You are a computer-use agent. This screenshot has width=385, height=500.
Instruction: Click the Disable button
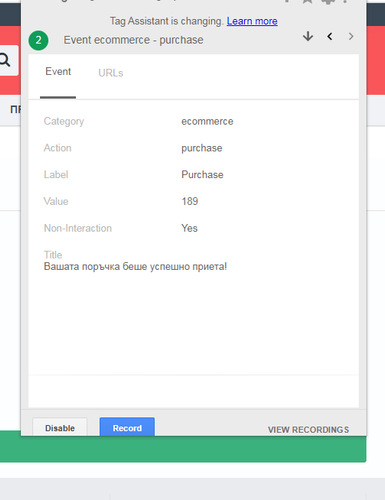pos(60,428)
